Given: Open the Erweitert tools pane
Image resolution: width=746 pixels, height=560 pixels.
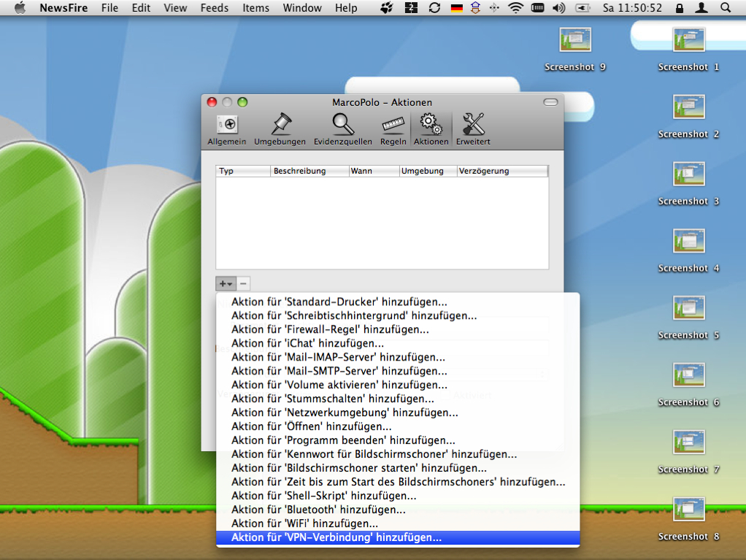Looking at the screenshot, I should (x=473, y=129).
